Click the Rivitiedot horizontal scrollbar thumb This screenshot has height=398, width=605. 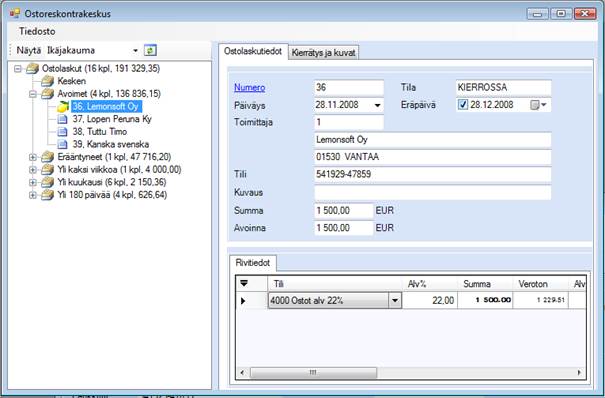point(313,373)
